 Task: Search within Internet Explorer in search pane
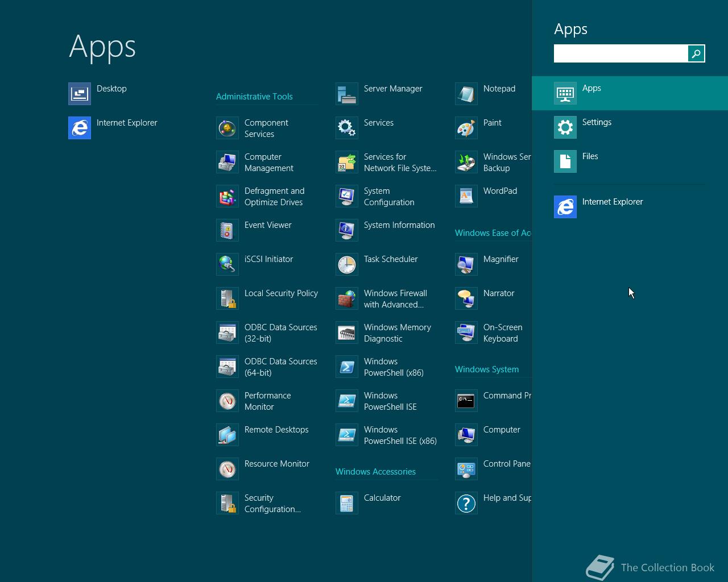pos(630,207)
